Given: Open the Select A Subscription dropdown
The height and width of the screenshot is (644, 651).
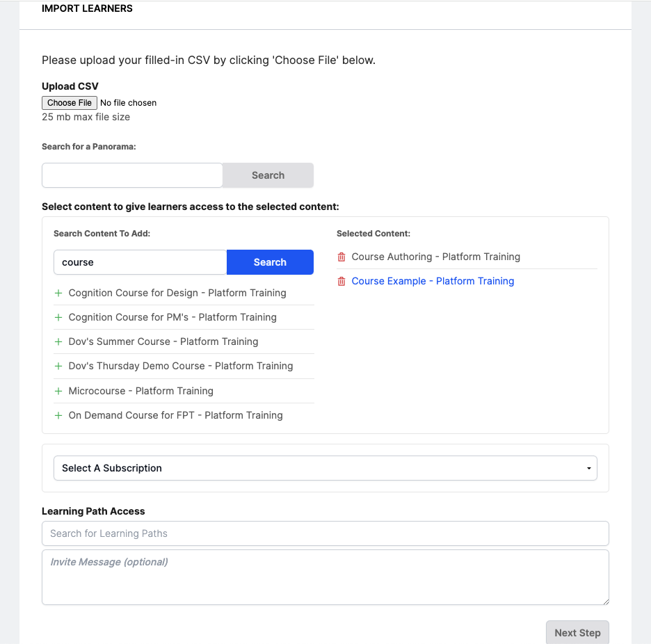Looking at the screenshot, I should click(325, 468).
